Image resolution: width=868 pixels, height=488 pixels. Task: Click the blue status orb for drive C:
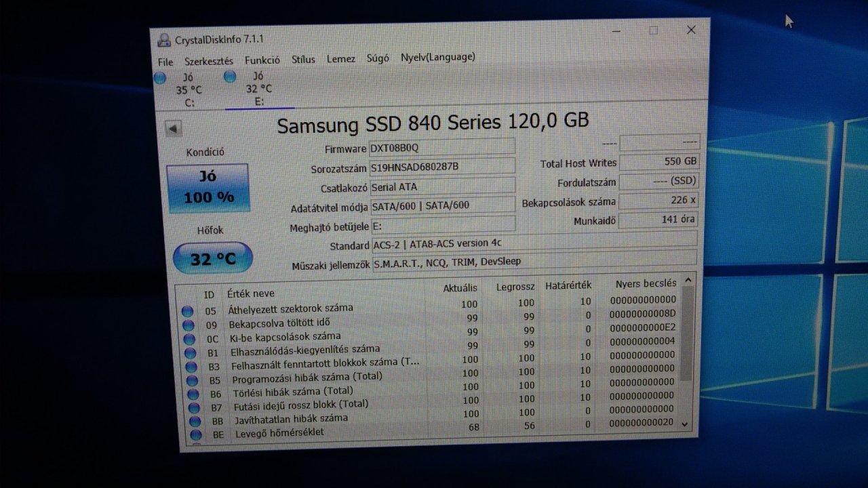(x=160, y=78)
